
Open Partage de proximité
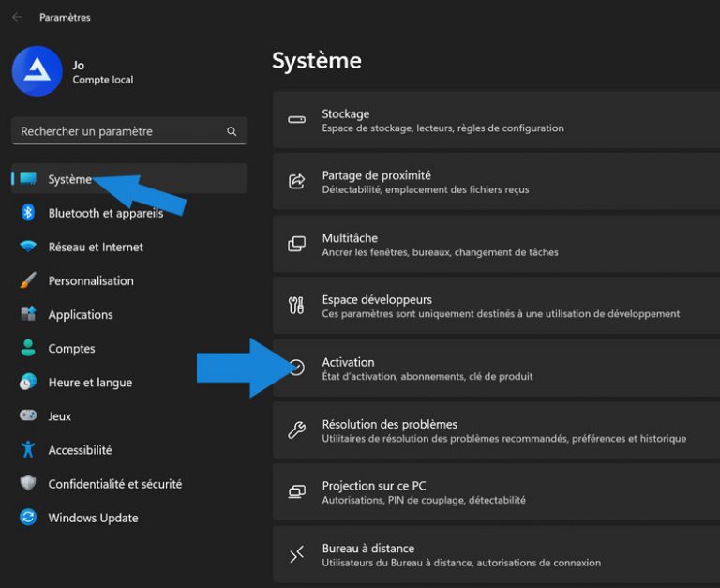coord(496,181)
